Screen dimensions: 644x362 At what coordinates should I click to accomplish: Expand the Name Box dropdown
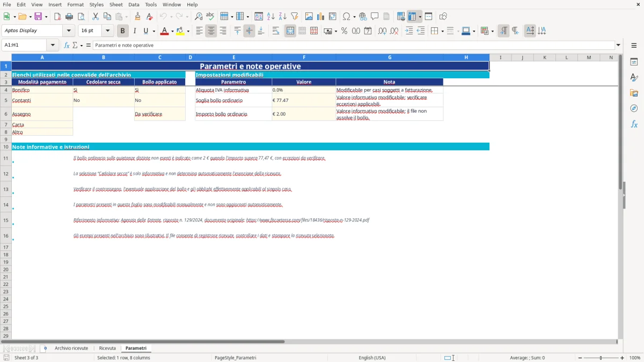pyautogui.click(x=53, y=45)
